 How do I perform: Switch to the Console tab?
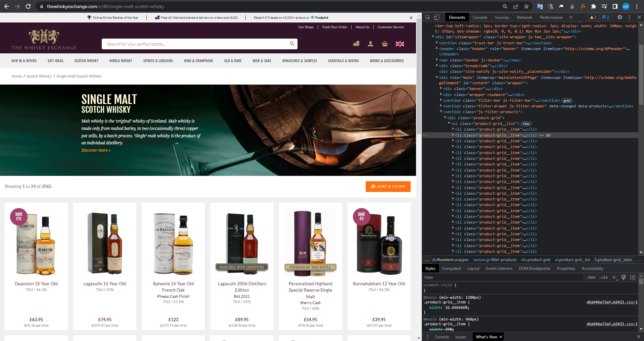[480, 17]
